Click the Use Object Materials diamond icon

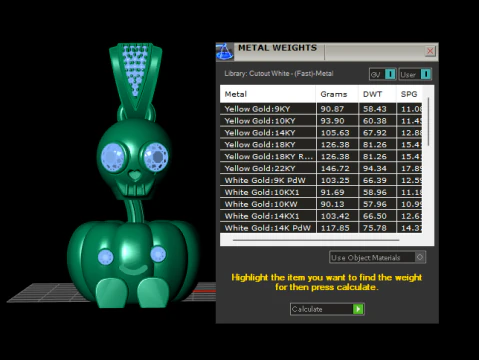click(420, 257)
